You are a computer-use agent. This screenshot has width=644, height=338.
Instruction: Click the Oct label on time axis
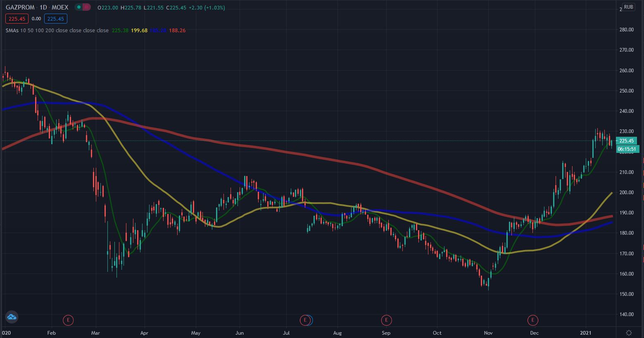pyautogui.click(x=437, y=333)
